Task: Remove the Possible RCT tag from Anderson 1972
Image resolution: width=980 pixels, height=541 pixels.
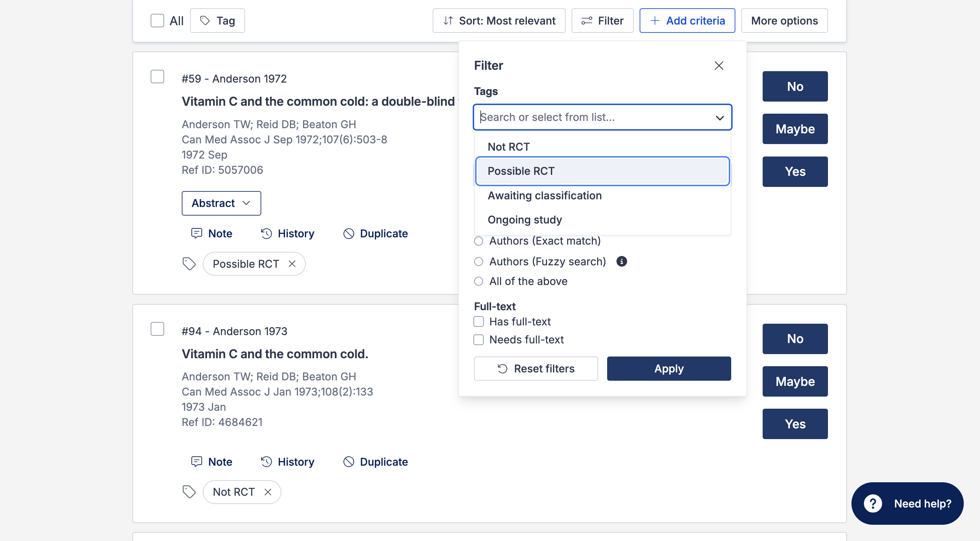Action: [292, 264]
